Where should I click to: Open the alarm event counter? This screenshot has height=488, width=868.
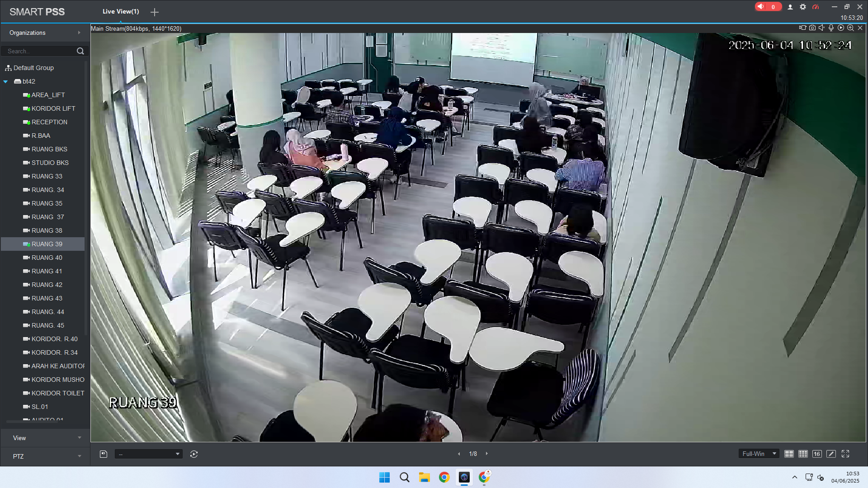768,7
